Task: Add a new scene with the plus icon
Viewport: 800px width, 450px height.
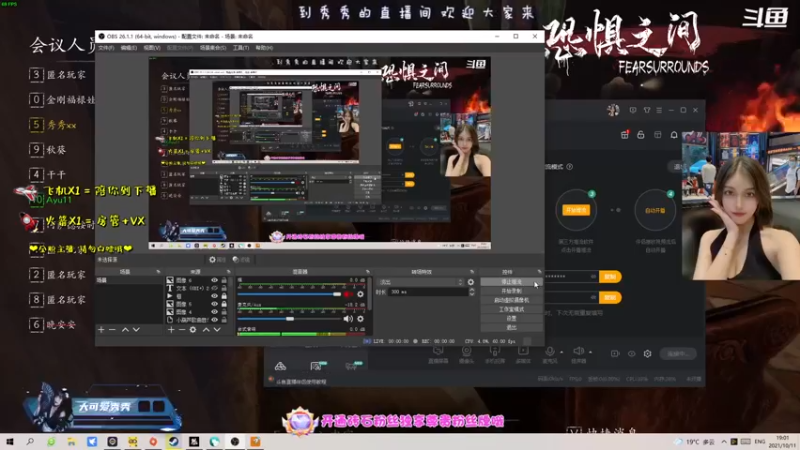Action: click(101, 330)
